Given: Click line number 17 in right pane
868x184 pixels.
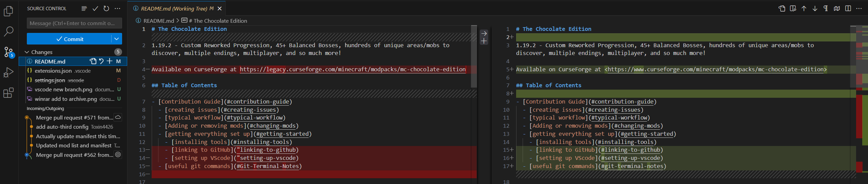Looking at the screenshot, I should [506, 166].
